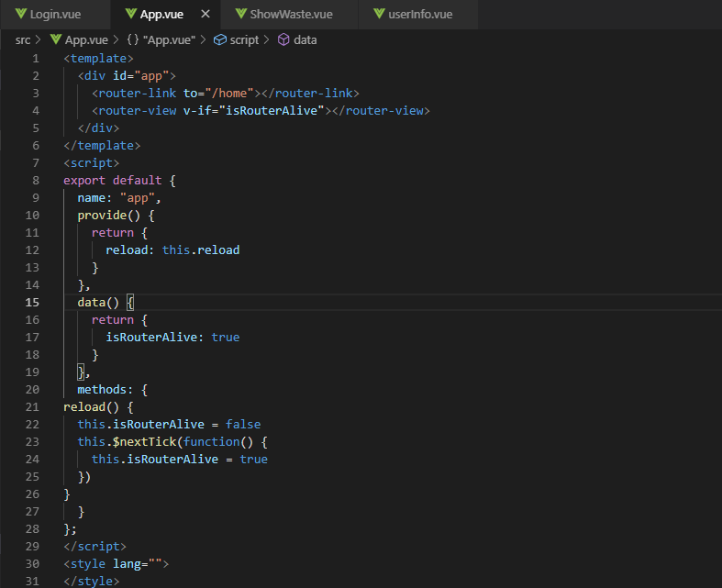Click the cube icon beside data breadcrumb

point(283,40)
